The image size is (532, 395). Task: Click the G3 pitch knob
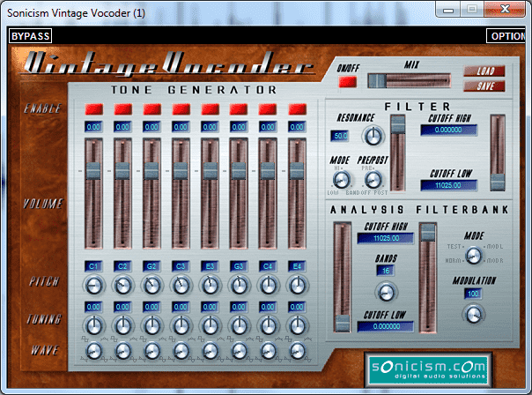coord(240,286)
